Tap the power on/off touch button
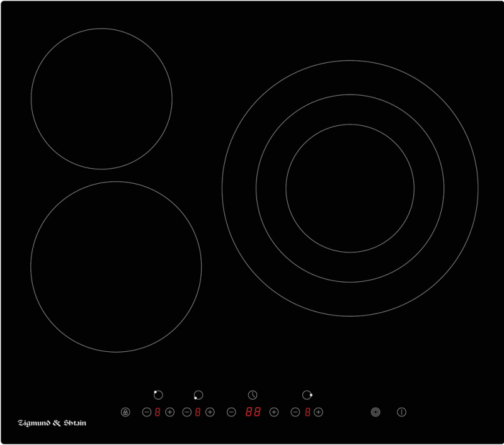504x445 pixels. pos(401,412)
